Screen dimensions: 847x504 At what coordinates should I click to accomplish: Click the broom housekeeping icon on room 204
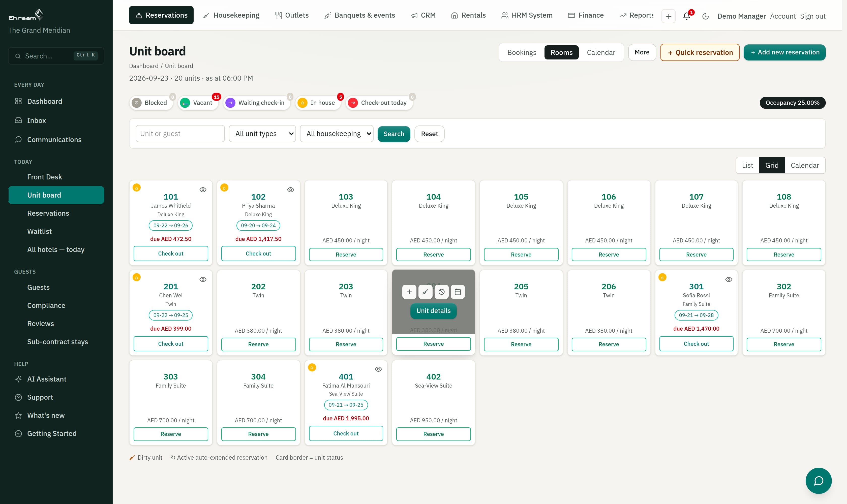coord(425,292)
